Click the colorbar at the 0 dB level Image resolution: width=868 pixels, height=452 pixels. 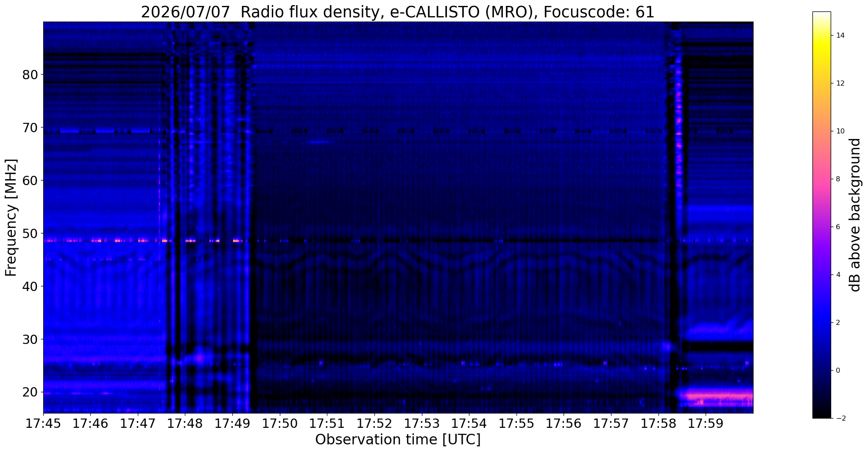pos(821,370)
